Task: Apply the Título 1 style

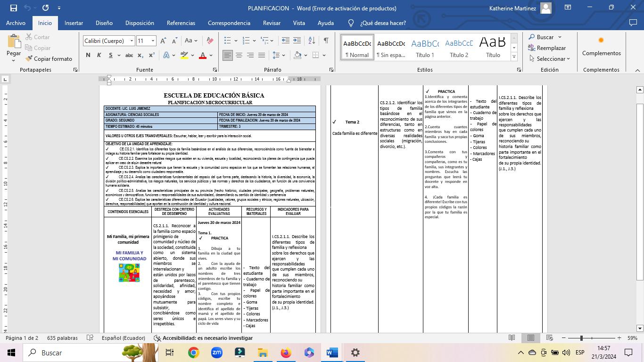Action: click(x=425, y=47)
